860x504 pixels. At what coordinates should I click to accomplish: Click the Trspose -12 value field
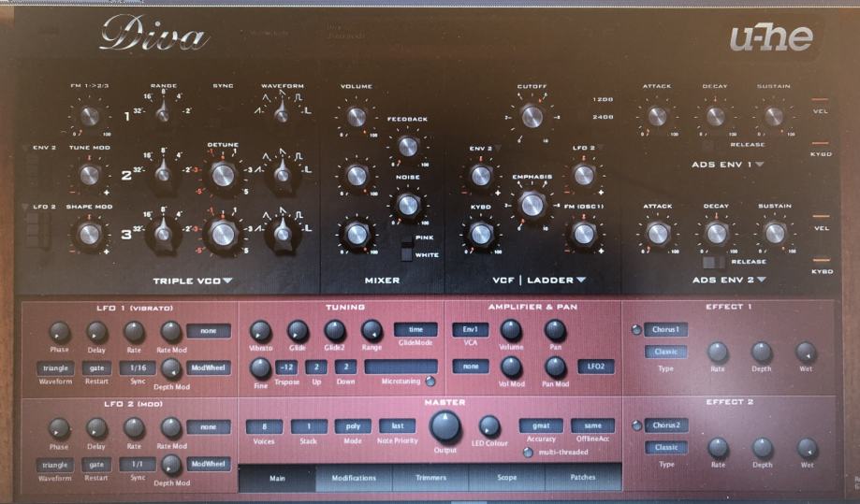286,367
